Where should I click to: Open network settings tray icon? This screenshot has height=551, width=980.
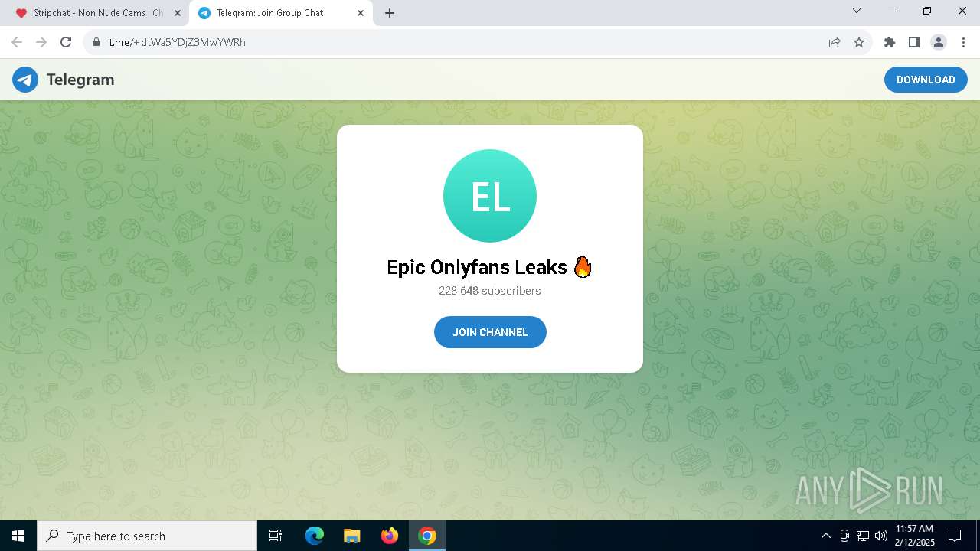[863, 536]
